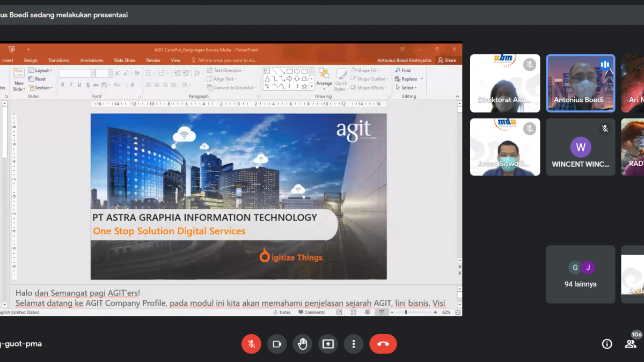Select the isosceles triangle shape
The image size is (644, 362).
click(x=267, y=78)
